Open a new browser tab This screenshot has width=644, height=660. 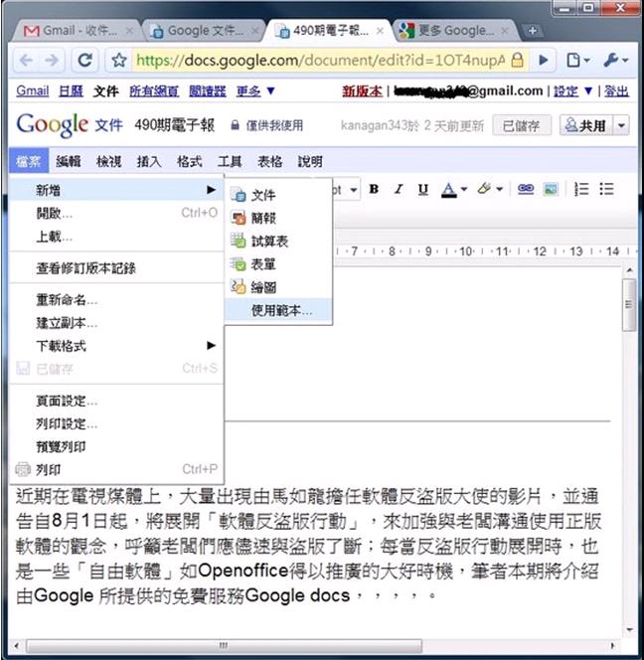[x=533, y=31]
